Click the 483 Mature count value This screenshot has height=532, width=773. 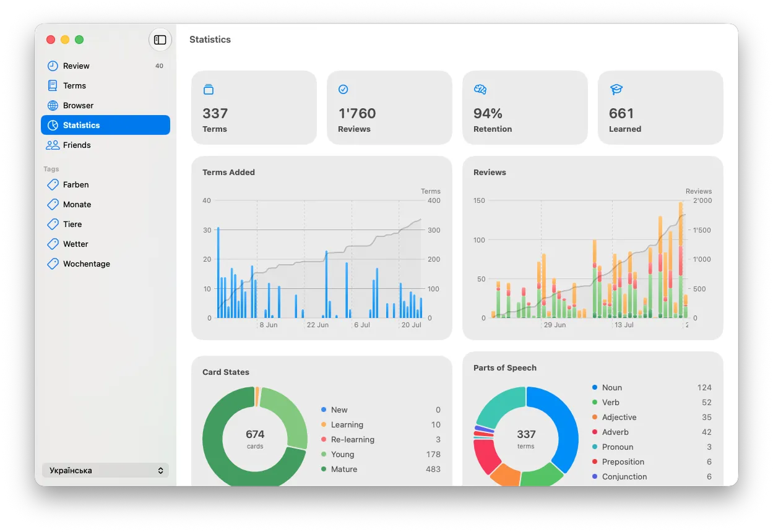tap(433, 469)
